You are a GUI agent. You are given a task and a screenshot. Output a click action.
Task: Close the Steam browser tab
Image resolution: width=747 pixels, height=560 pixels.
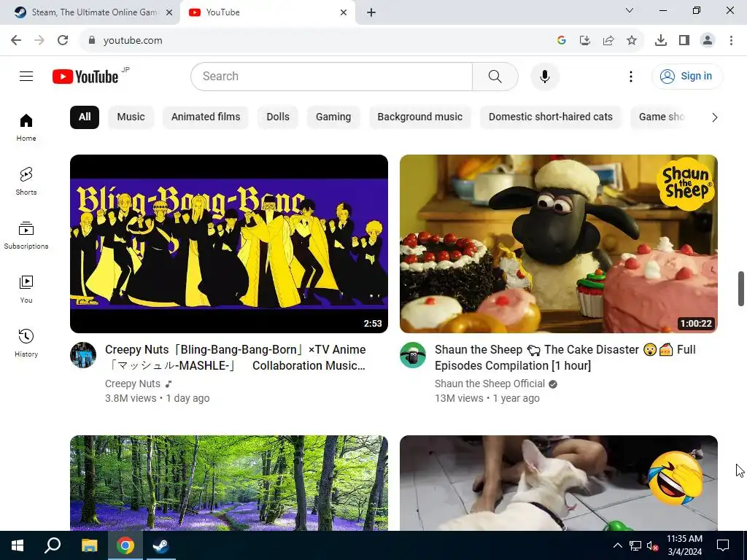(169, 12)
